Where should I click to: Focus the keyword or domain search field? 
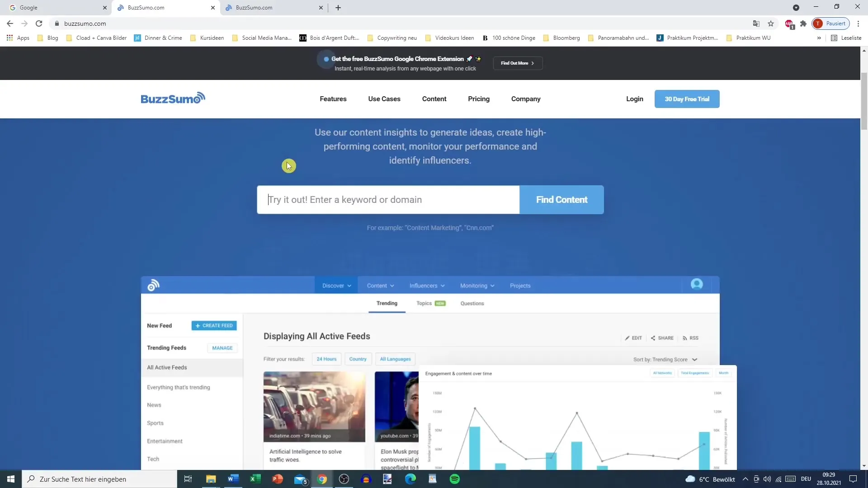[x=388, y=200]
